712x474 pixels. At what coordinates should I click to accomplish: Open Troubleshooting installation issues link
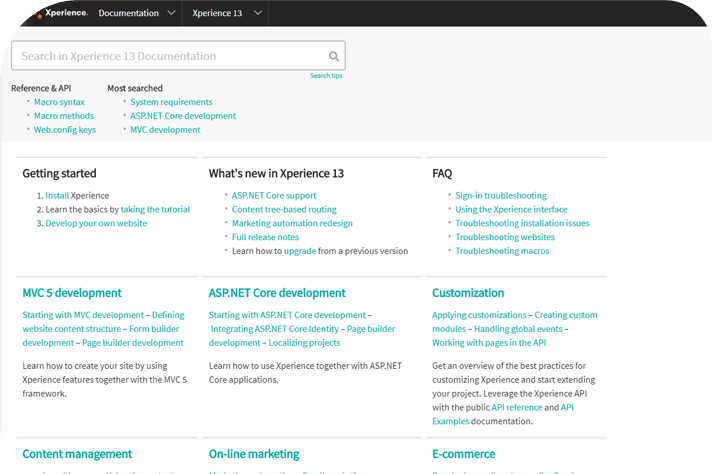point(522,223)
